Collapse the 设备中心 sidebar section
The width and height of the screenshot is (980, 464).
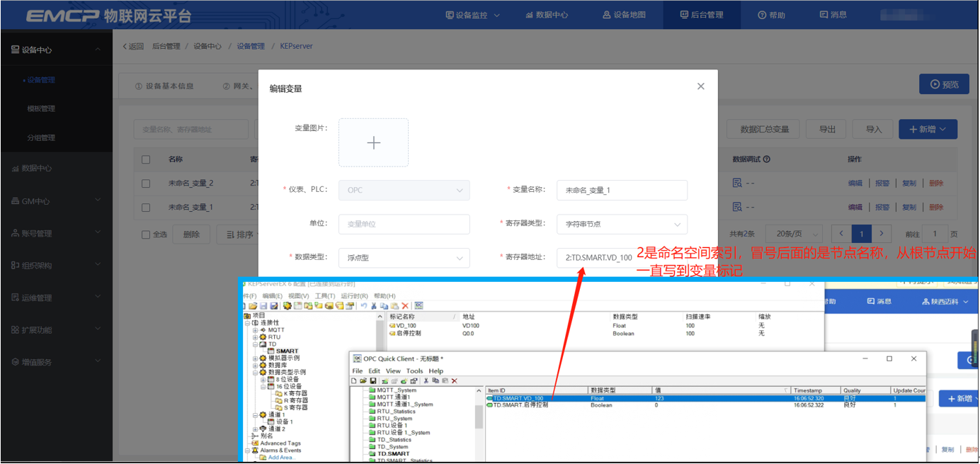click(x=57, y=50)
